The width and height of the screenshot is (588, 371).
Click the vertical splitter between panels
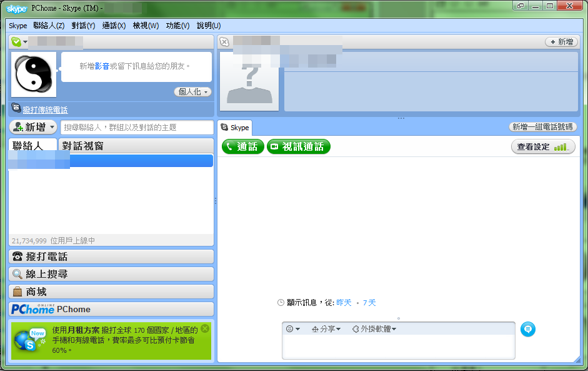pos(215,201)
